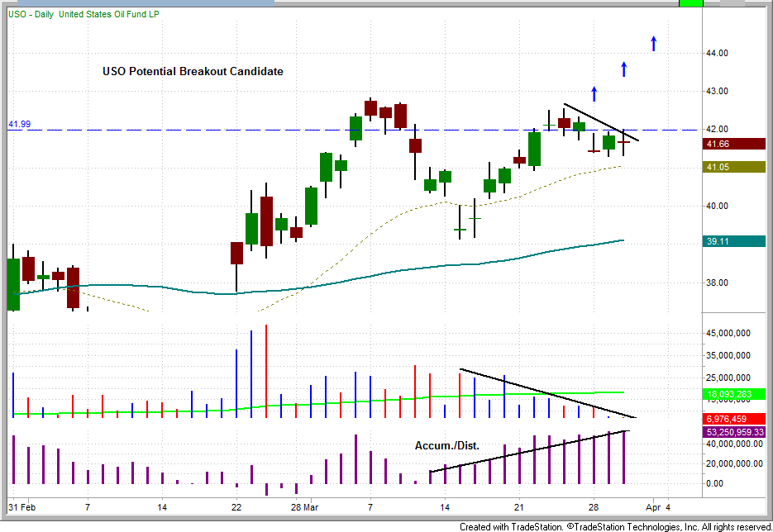
Task: Select the blue 41.99 resistance level label
Action: coord(19,124)
